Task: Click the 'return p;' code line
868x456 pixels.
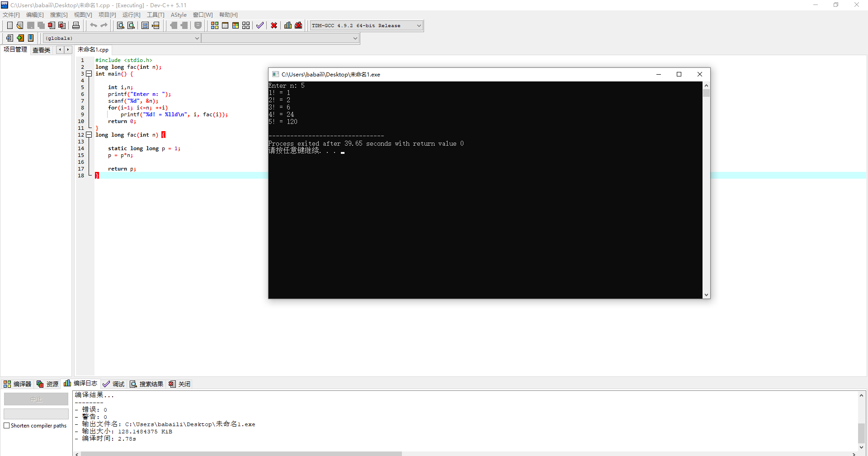Action: pyautogui.click(x=122, y=169)
